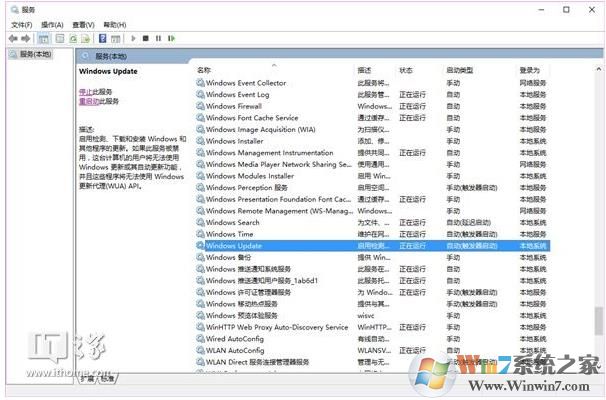Click the Pause Service icon

(x=158, y=38)
